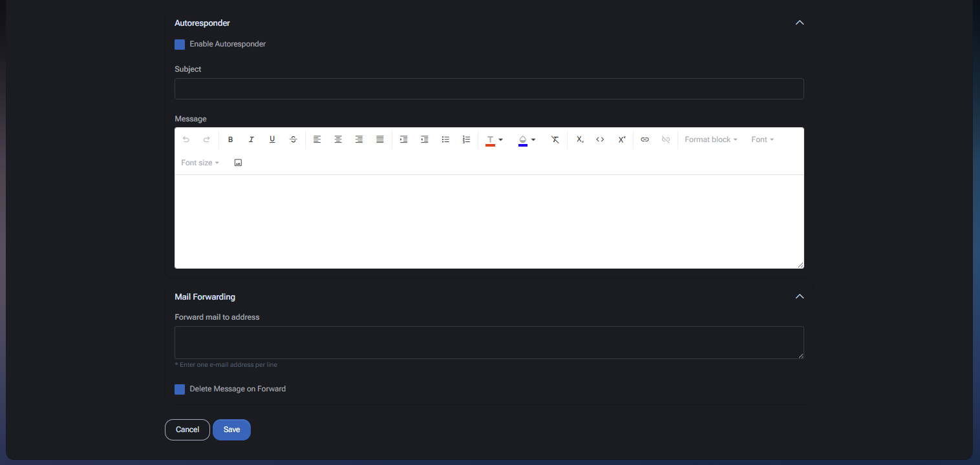Collapse the Mail Forwarding section

coord(800,296)
